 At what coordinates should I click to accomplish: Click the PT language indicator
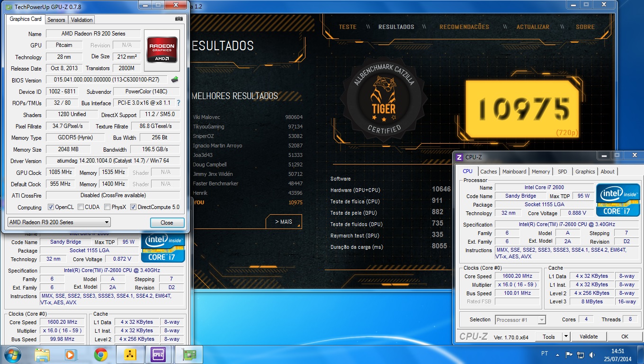(x=545, y=354)
